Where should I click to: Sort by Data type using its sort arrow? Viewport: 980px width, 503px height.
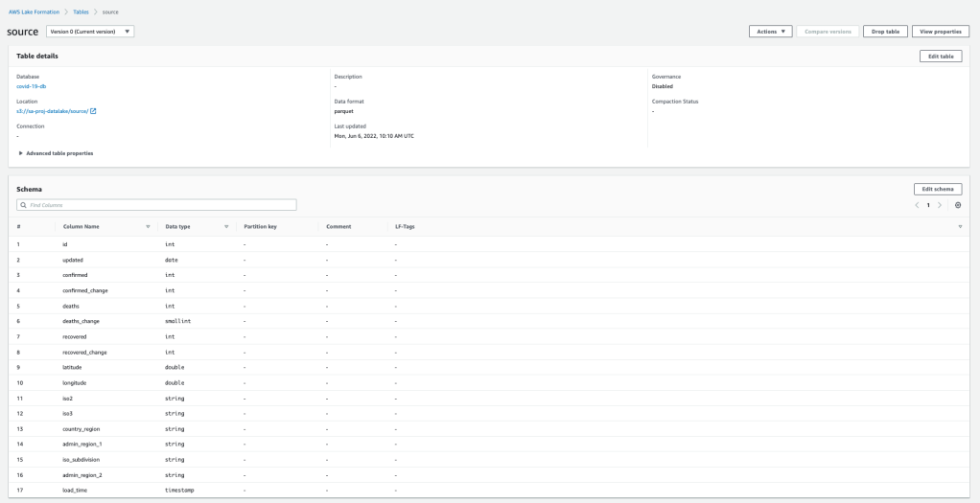coord(225,226)
